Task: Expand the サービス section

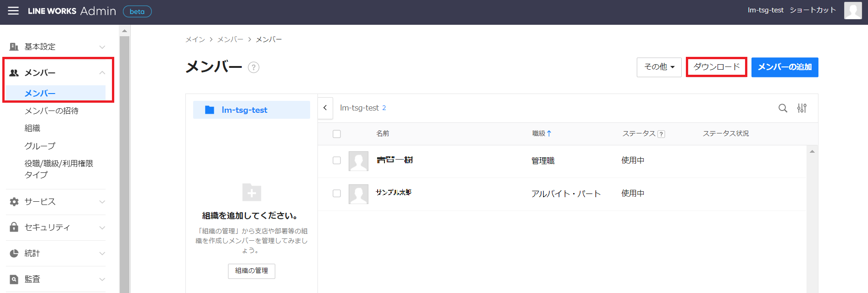Action: (x=102, y=202)
